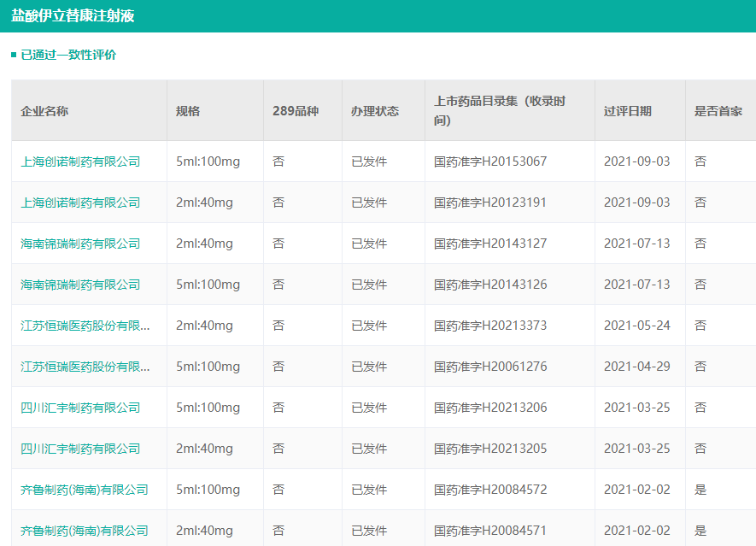Select 四川汇宇制药有限公司 link for 5ml:100mg
This screenshot has height=546, width=756.
click(80, 408)
